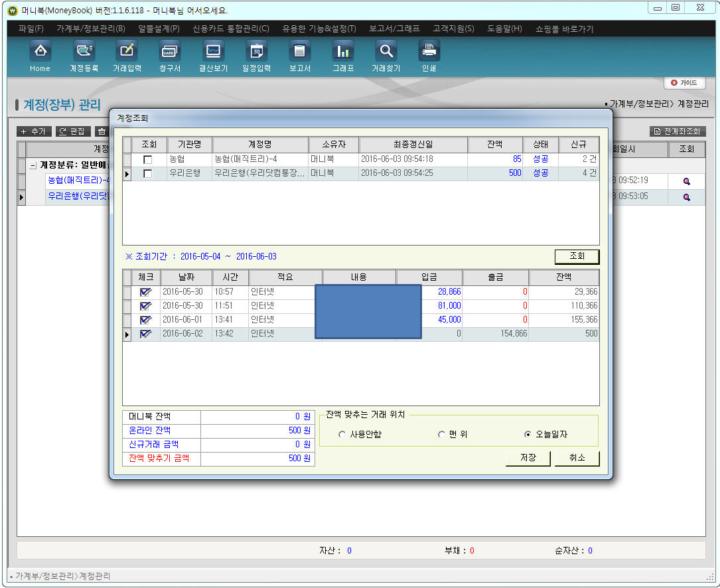Viewport: 720px width, 588px height.
Task: Click the 잔액 column header in account list
Action: click(495, 145)
